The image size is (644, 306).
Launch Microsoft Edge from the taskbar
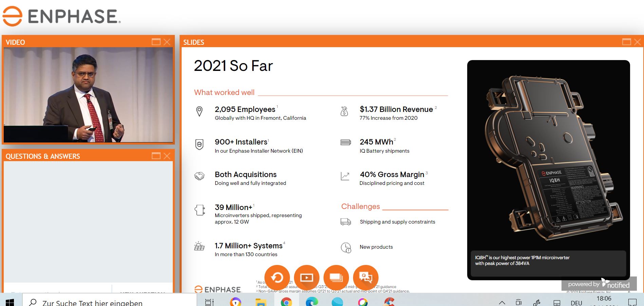coord(312,302)
